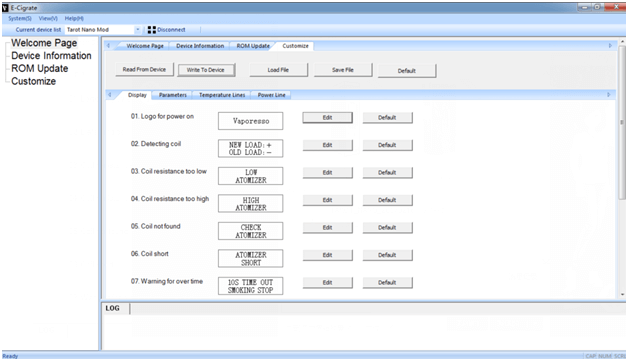Select Customize in the left tree
This screenshot has width=628, height=361.
34,81
